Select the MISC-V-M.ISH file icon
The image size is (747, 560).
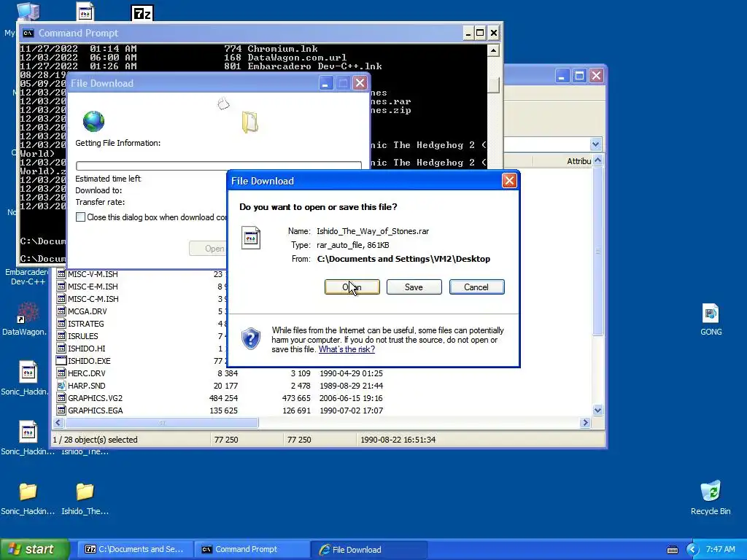61,274
